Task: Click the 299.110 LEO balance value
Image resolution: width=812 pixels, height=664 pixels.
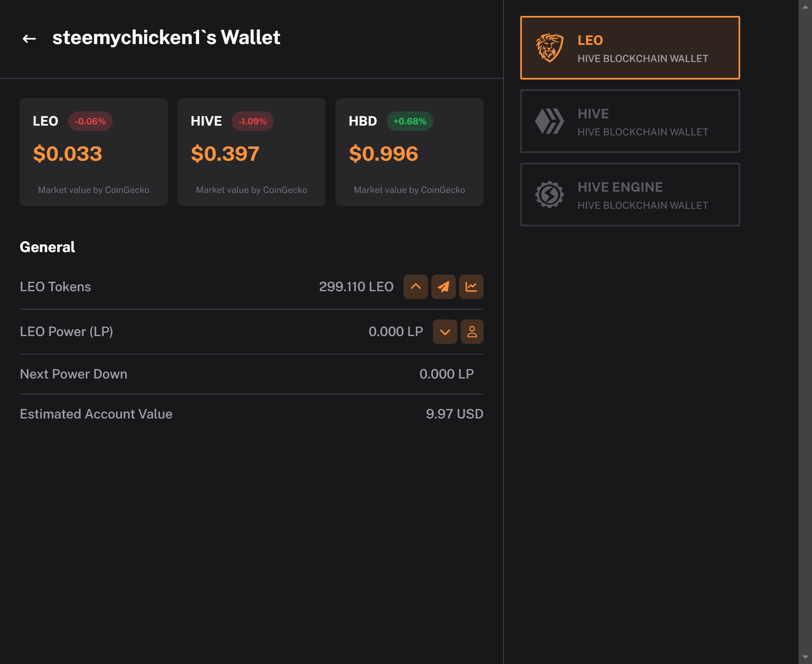Action: (x=356, y=287)
